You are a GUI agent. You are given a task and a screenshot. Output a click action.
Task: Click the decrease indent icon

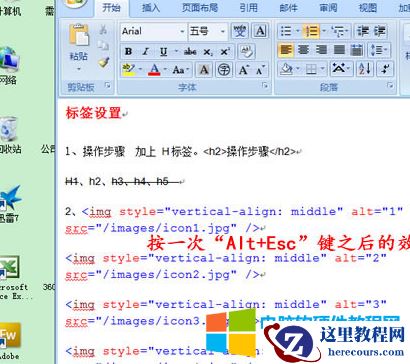pyautogui.click(x=362, y=31)
